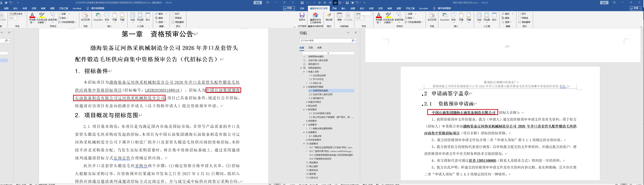Open 文件 tab in right Word window

point(302,8)
